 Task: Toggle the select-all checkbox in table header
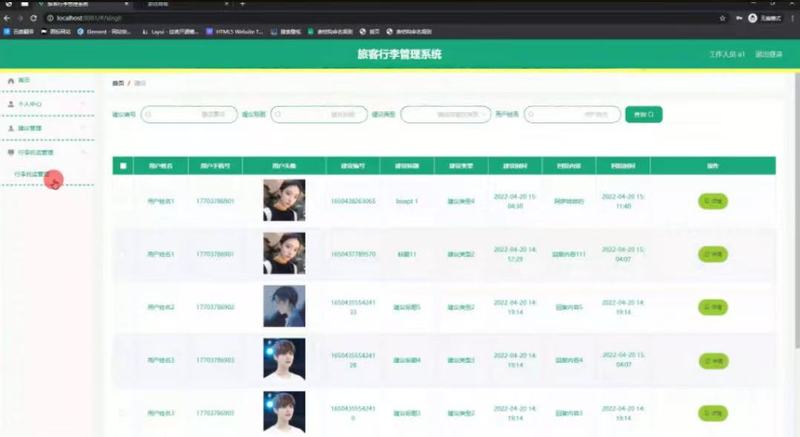tap(123, 166)
